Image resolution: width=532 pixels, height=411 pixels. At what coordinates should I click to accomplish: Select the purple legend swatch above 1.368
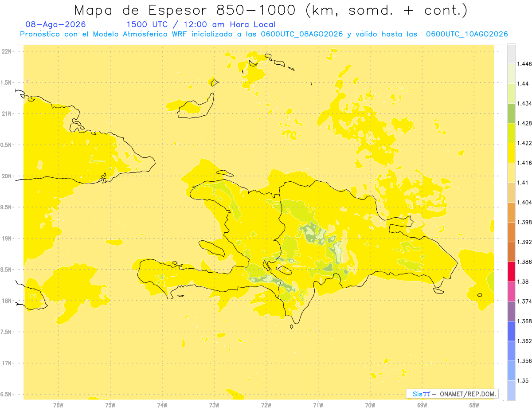(x=511, y=311)
